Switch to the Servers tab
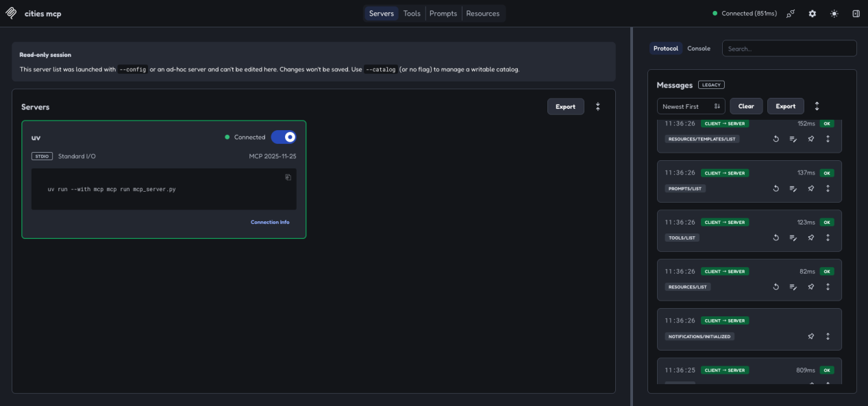Screen dimensions: 868x406 (382, 14)
